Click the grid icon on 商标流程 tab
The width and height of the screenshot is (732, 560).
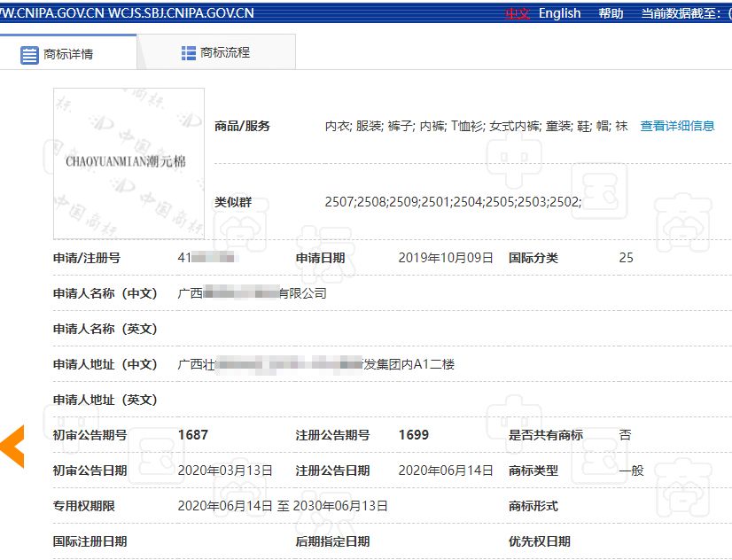pyautogui.click(x=187, y=53)
